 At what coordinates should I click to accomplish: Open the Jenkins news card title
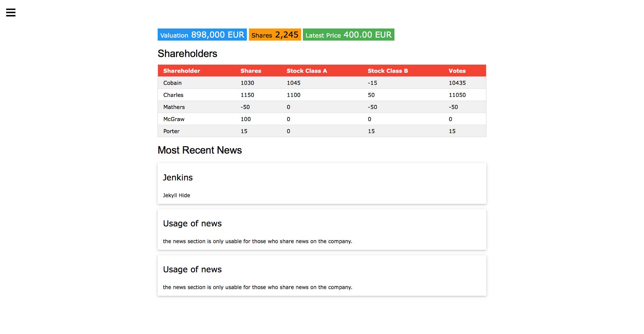178,177
